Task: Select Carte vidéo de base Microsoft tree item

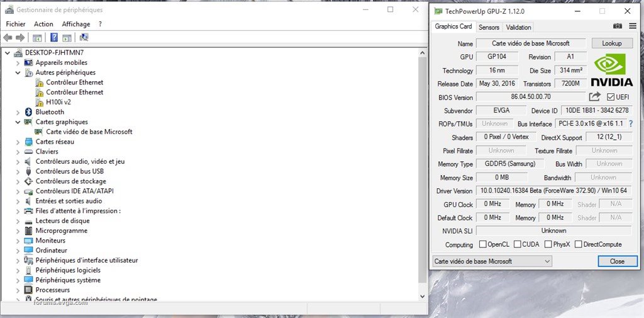Action: [89, 132]
